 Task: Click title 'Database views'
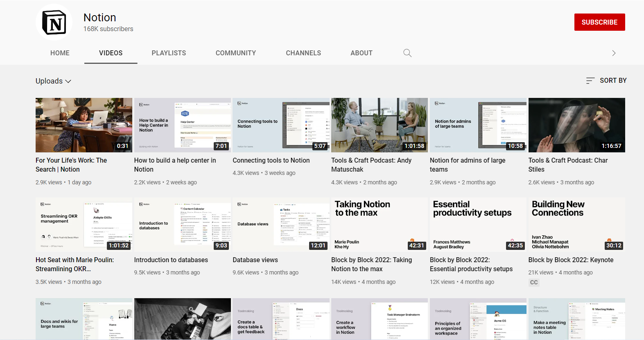pos(255,260)
